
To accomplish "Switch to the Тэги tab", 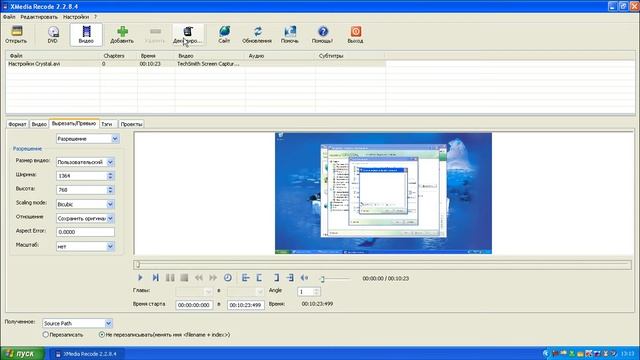I will pos(107,124).
